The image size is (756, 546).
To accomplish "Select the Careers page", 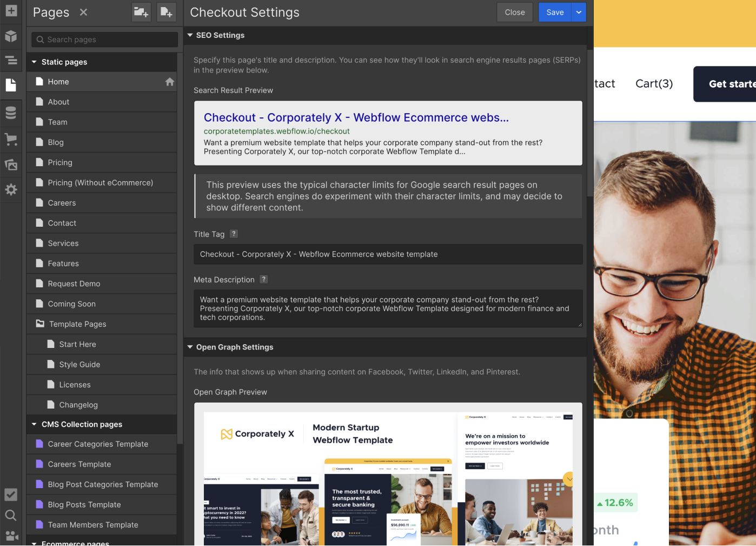I will pos(102,203).
